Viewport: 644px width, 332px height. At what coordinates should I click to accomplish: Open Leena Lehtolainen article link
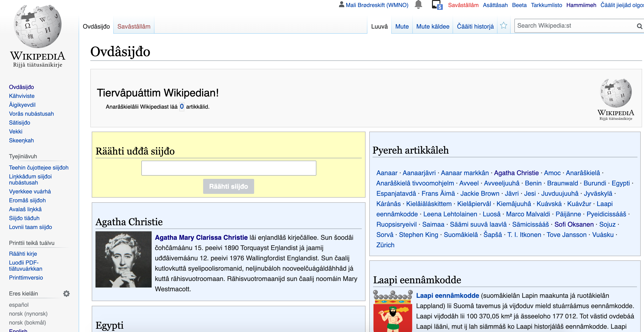pos(450,214)
